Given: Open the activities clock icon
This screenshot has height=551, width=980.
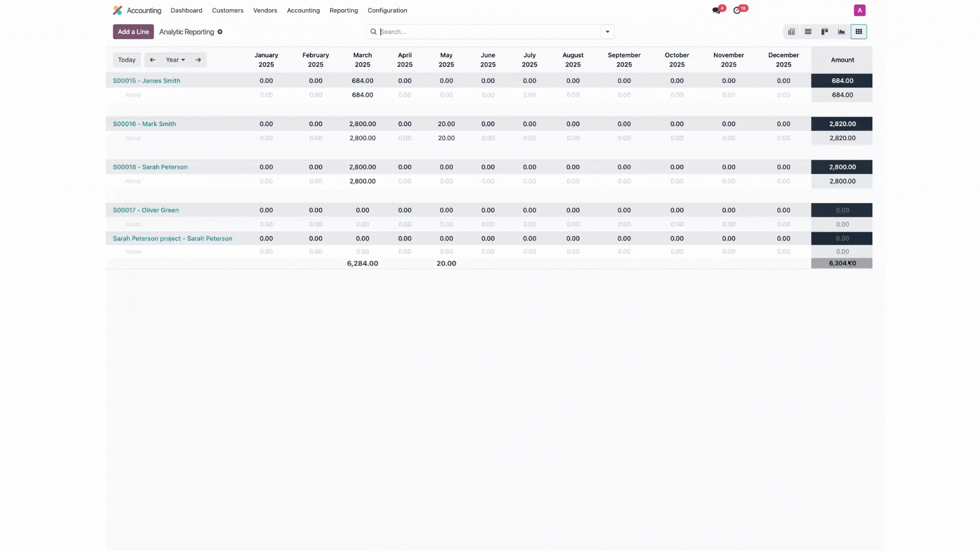Looking at the screenshot, I should pos(737,10).
